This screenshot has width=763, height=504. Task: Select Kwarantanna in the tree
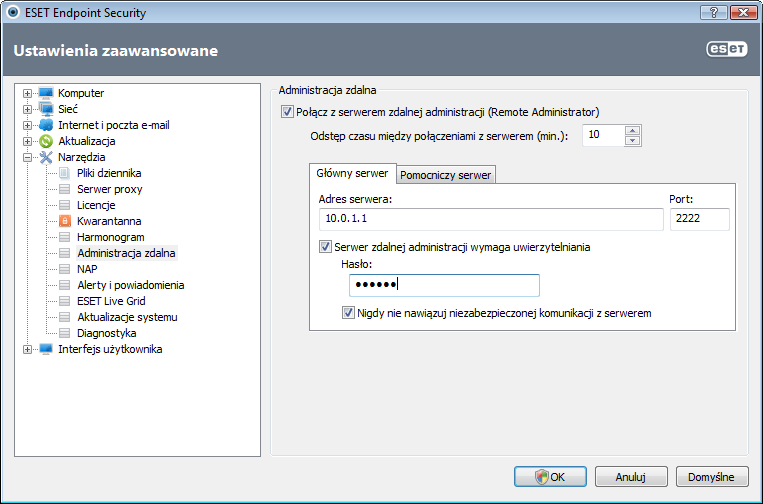pyautogui.click(x=109, y=221)
